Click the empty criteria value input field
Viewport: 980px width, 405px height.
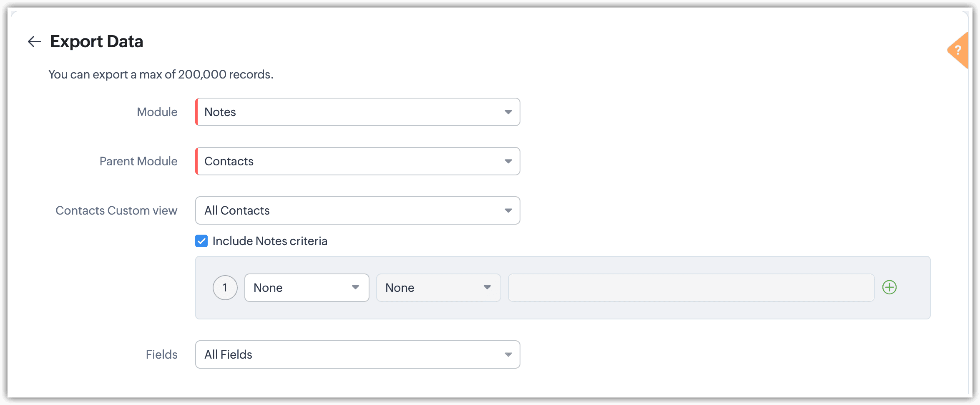(691, 288)
